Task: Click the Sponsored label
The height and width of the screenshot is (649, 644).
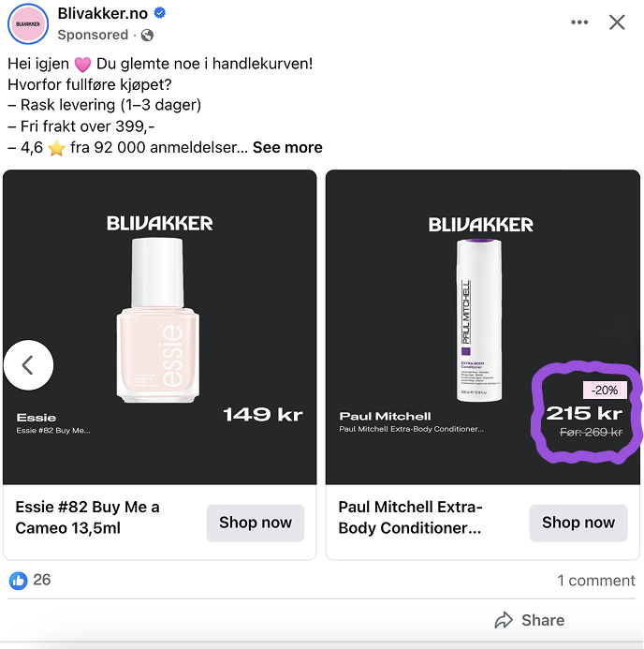Action: click(93, 36)
